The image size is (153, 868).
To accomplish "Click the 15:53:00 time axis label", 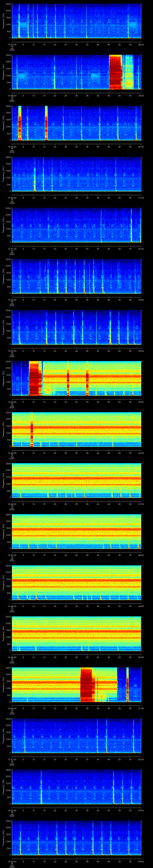I will point(12,861).
